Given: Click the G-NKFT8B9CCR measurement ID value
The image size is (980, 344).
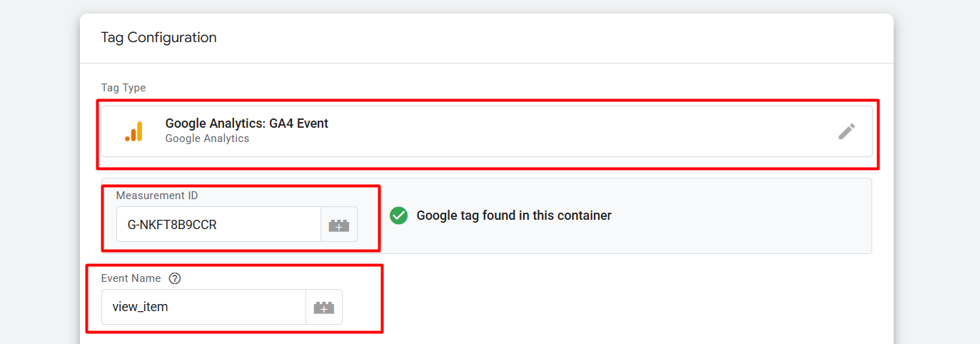Looking at the screenshot, I should click(x=172, y=225).
